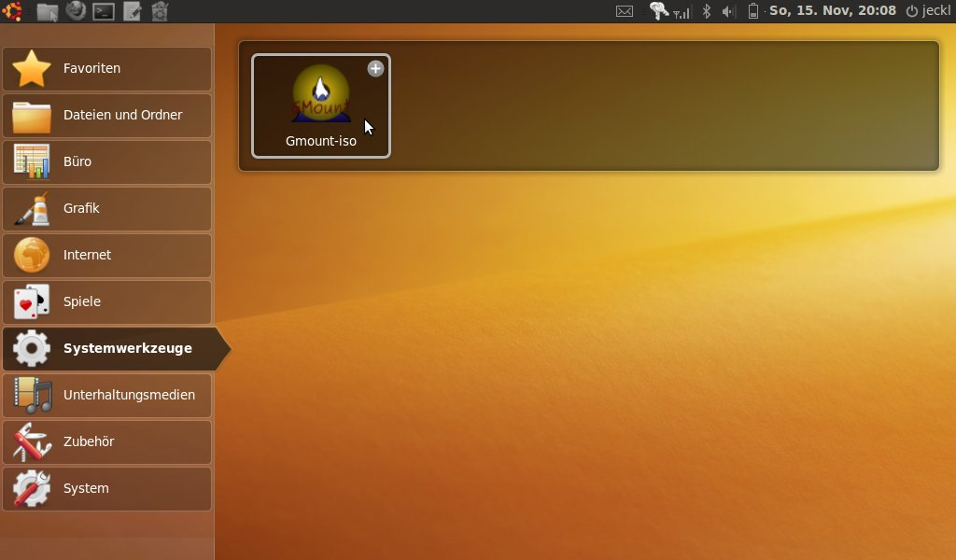Check the battery status indicator
The image size is (956, 560).
coord(753,11)
